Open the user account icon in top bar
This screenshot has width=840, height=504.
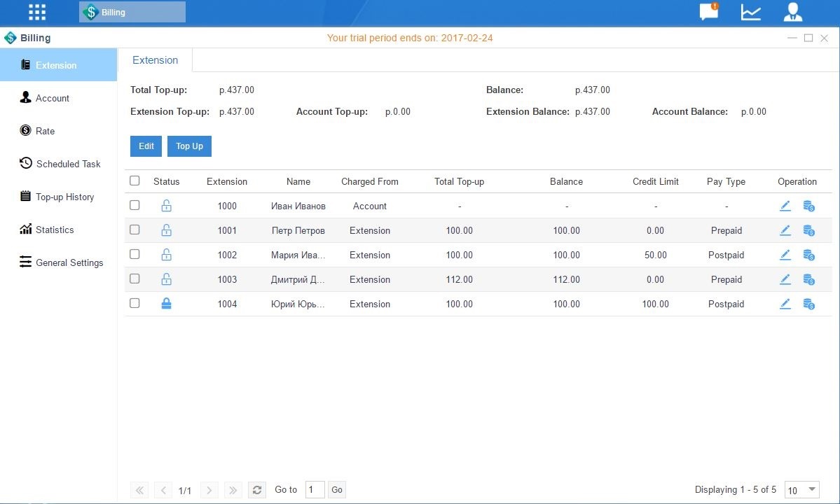click(x=792, y=12)
